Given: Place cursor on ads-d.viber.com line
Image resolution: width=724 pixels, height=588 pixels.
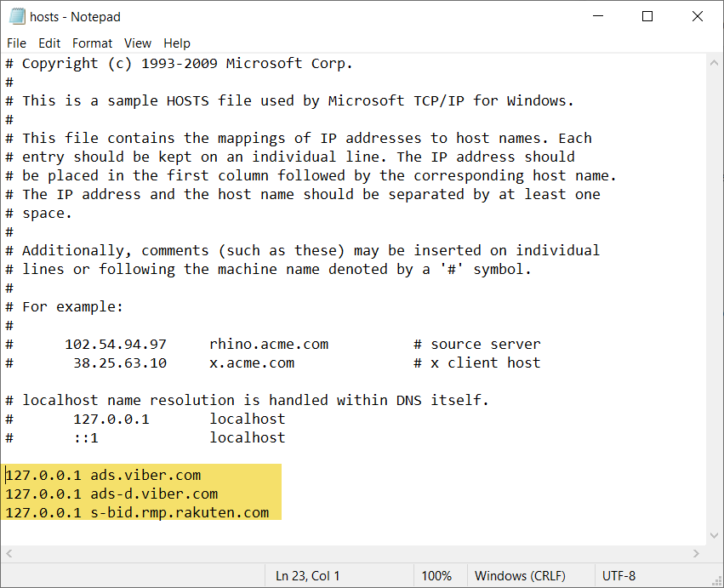Looking at the screenshot, I should (x=111, y=494).
